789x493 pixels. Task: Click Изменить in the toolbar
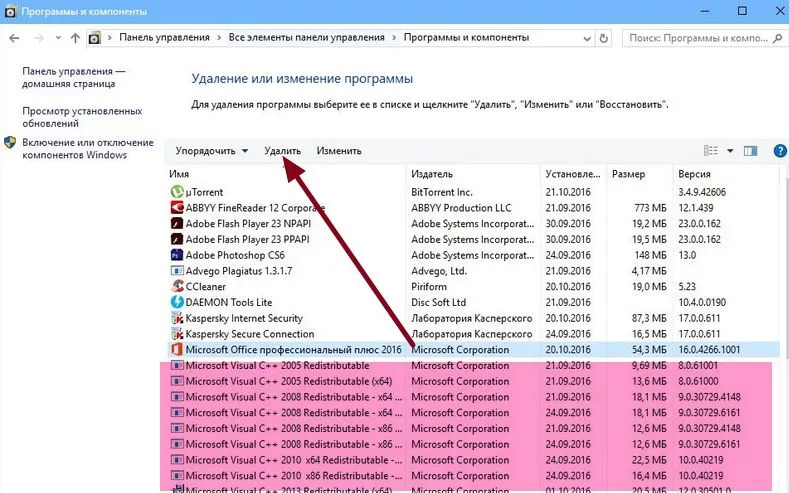tap(339, 151)
